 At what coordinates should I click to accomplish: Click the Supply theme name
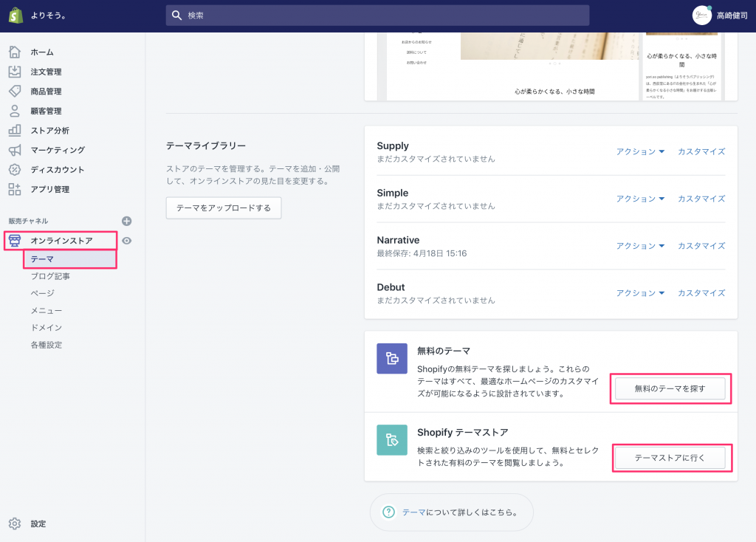pyautogui.click(x=393, y=145)
